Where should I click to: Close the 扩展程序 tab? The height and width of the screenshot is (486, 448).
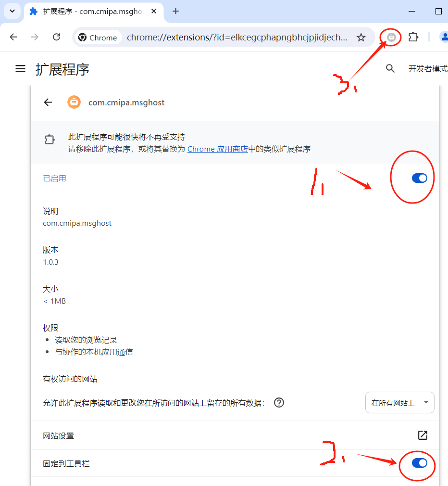tap(154, 11)
